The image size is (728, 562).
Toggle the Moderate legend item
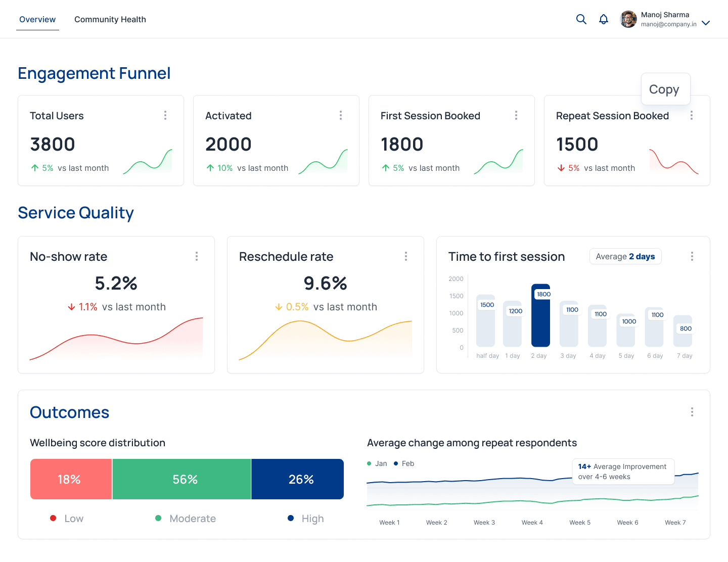coord(186,519)
